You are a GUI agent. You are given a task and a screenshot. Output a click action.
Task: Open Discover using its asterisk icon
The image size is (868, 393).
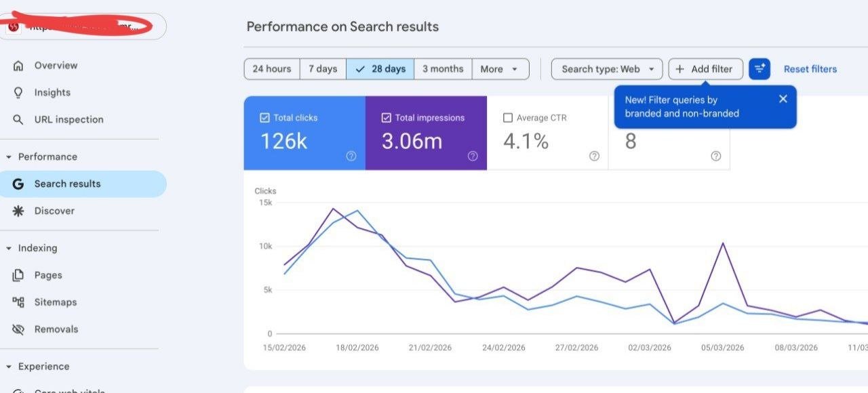[x=18, y=211]
